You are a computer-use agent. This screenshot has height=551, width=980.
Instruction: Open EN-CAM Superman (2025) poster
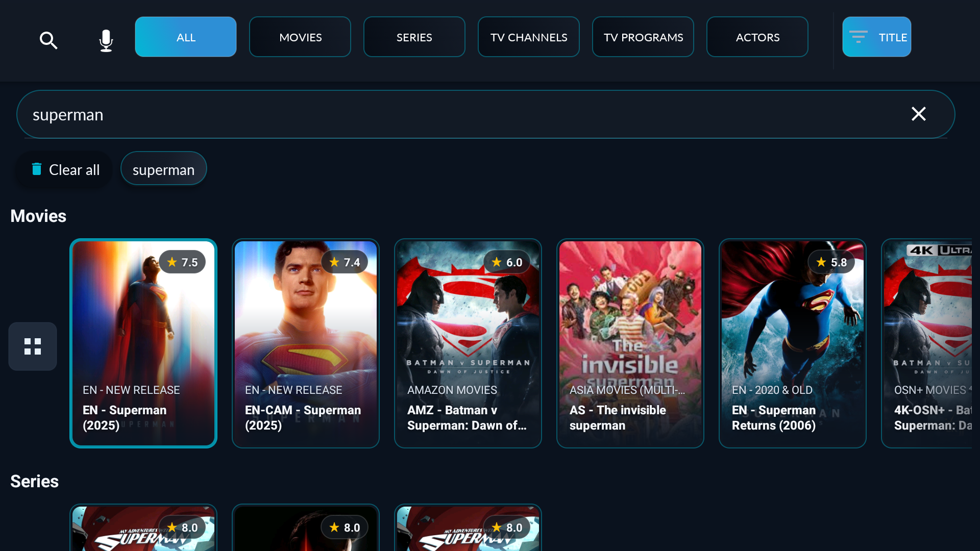pos(306,343)
